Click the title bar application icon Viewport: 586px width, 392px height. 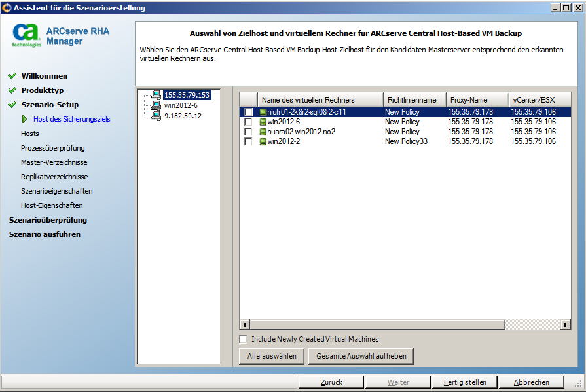point(7,7)
